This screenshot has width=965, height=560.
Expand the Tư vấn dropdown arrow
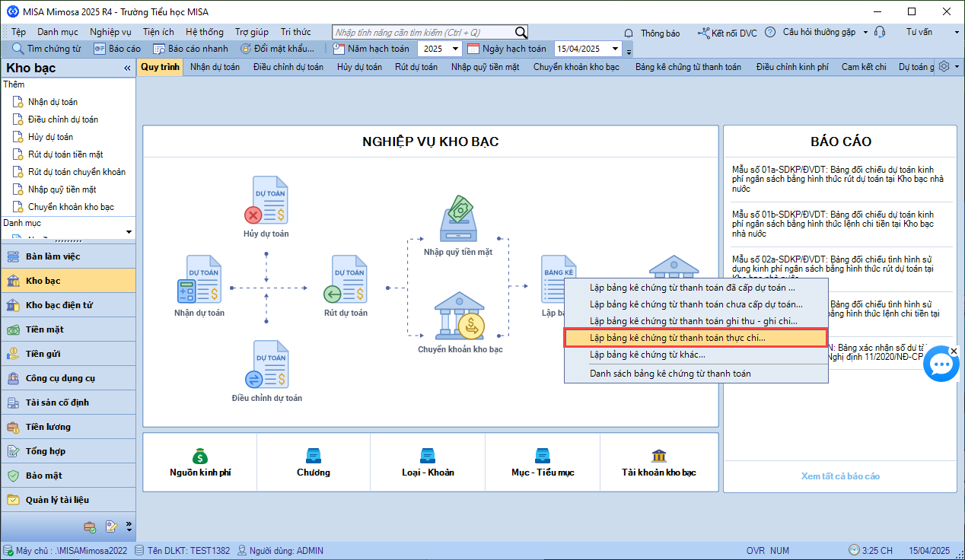tap(957, 32)
